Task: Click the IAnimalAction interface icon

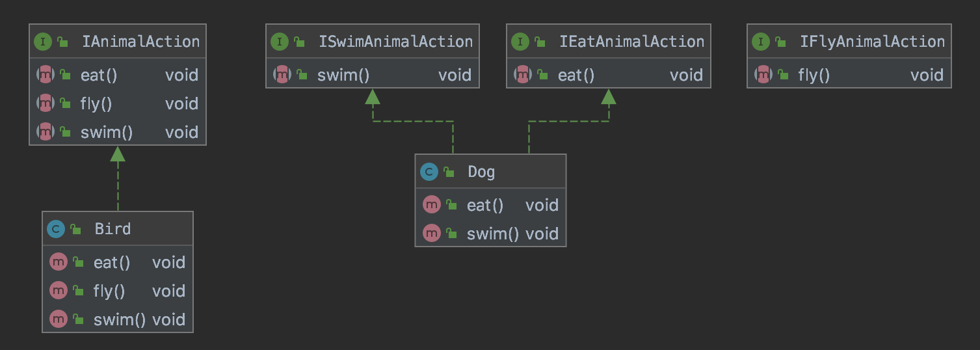Action: coord(43,42)
